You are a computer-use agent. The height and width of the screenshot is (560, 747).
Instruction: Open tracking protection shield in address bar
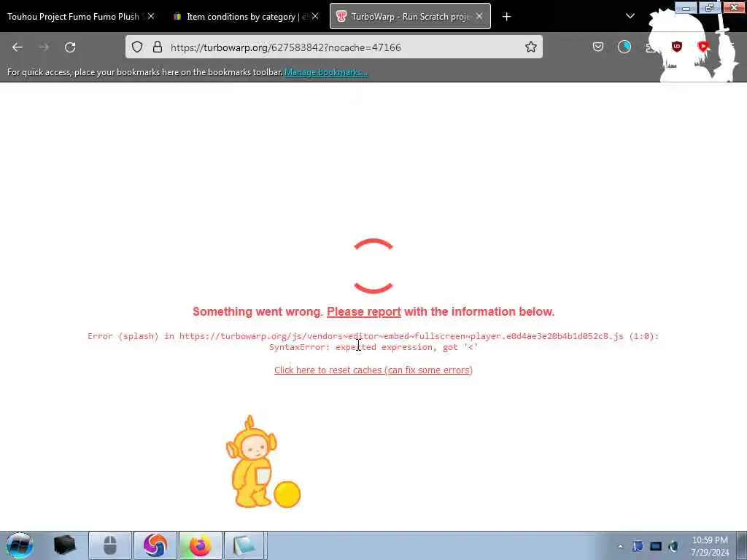click(137, 47)
